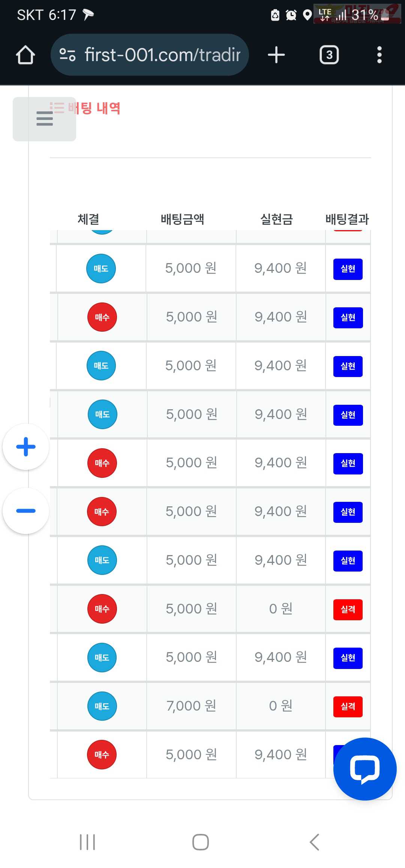Tap the Android back button
The image size is (405, 868).
315,842
